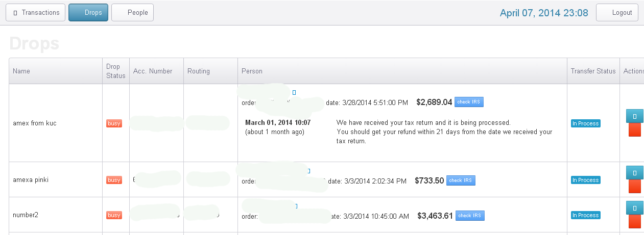Viewport: 644px width, 235px height.
Task: Click the blue action icon for amexa pinki
Action: pos(635,173)
